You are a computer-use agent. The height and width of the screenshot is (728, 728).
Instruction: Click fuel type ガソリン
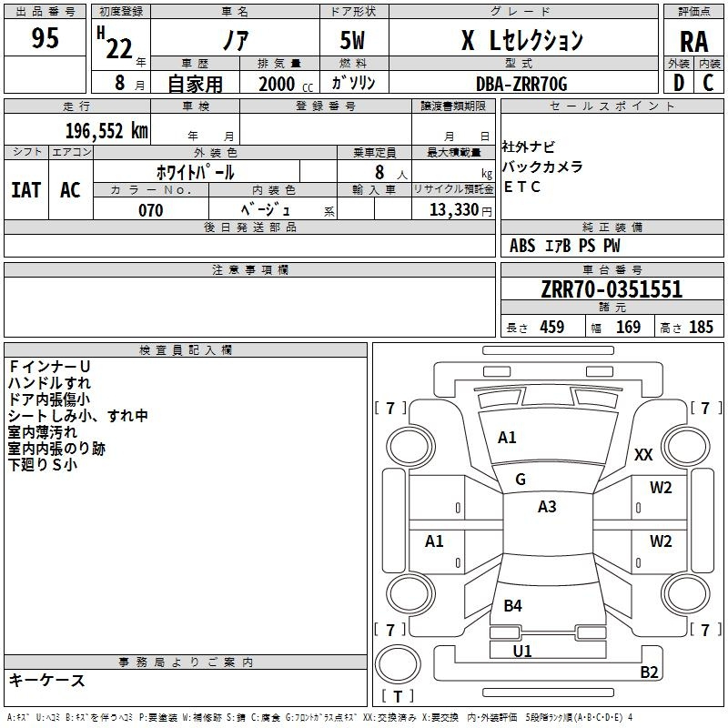(353, 83)
